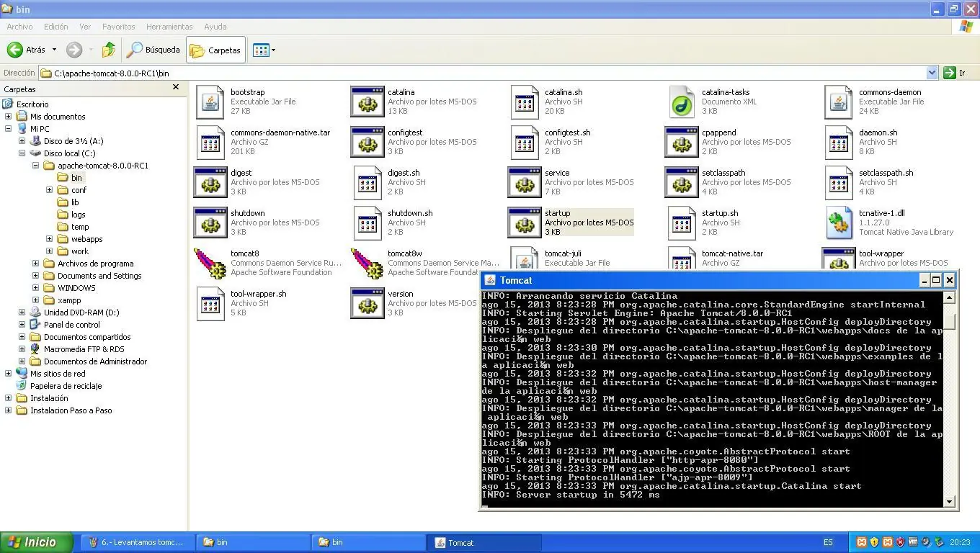This screenshot has height=553, width=980.
Task: Collapse the Mi PC tree node
Action: (x=8, y=129)
